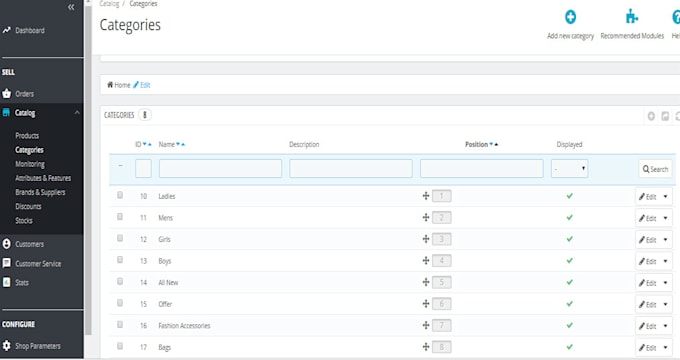Sort by Position ascending arrow
This screenshot has width=680, height=360.
point(496,144)
